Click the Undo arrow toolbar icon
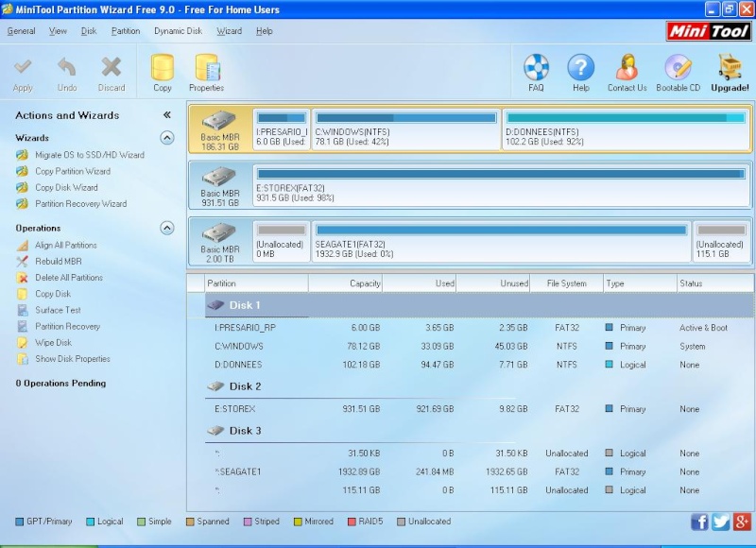Image resolution: width=756 pixels, height=548 pixels. [67, 67]
